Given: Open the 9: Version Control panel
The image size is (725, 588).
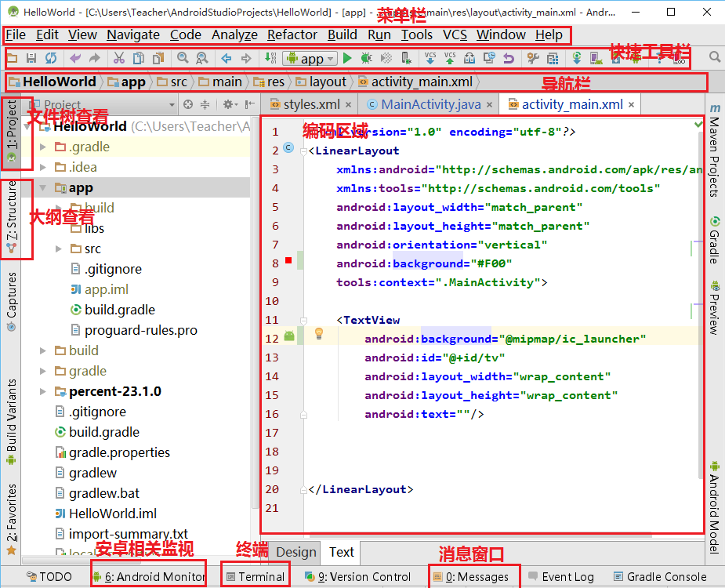Looking at the screenshot, I should pos(358,577).
